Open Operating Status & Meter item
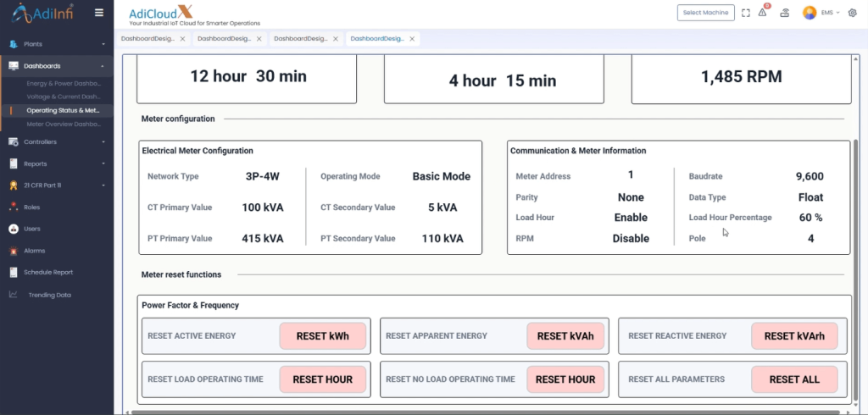Screen dimensions: 868x415 coord(63,110)
